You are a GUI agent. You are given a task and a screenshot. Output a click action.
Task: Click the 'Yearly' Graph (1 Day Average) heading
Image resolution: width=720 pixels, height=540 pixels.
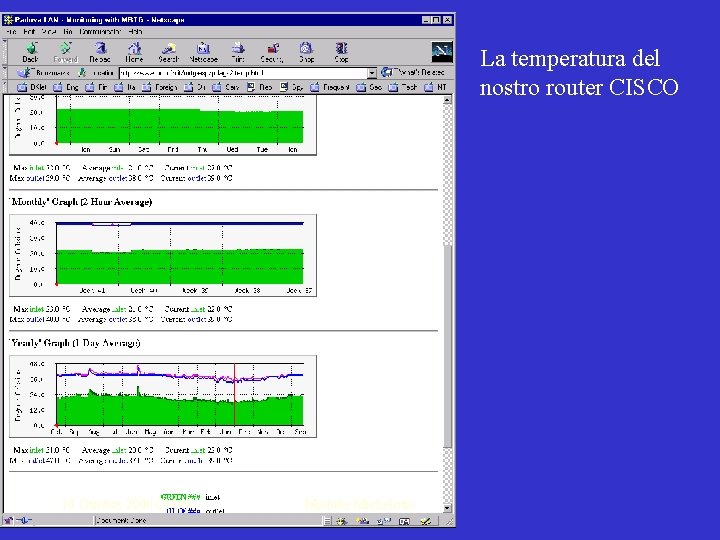tap(75, 343)
